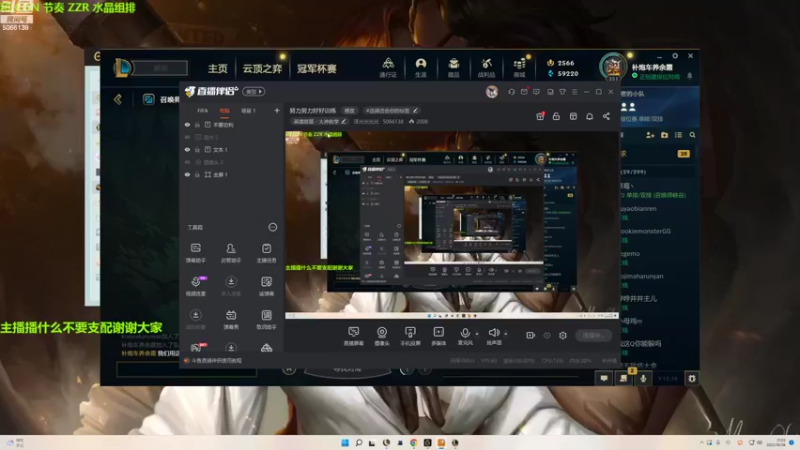This screenshot has width=800, height=450.
Task: Click the League chat input field
Action: pos(187,369)
